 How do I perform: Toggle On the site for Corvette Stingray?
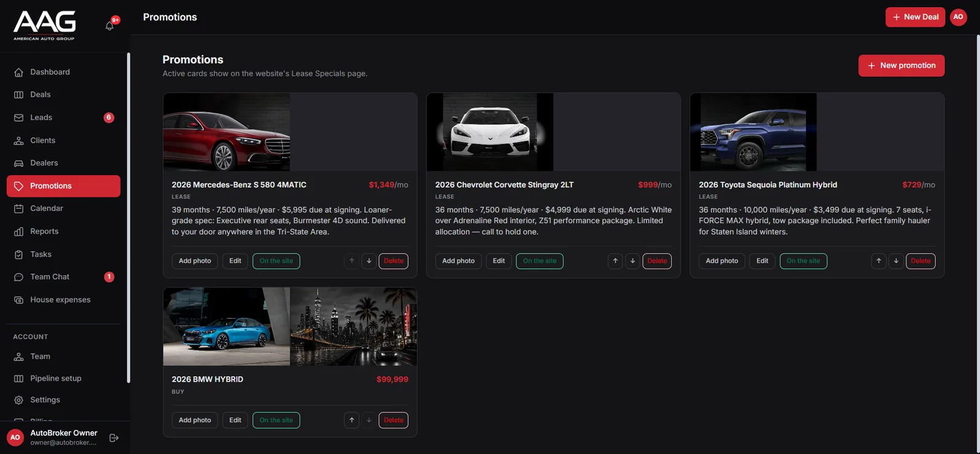540,261
